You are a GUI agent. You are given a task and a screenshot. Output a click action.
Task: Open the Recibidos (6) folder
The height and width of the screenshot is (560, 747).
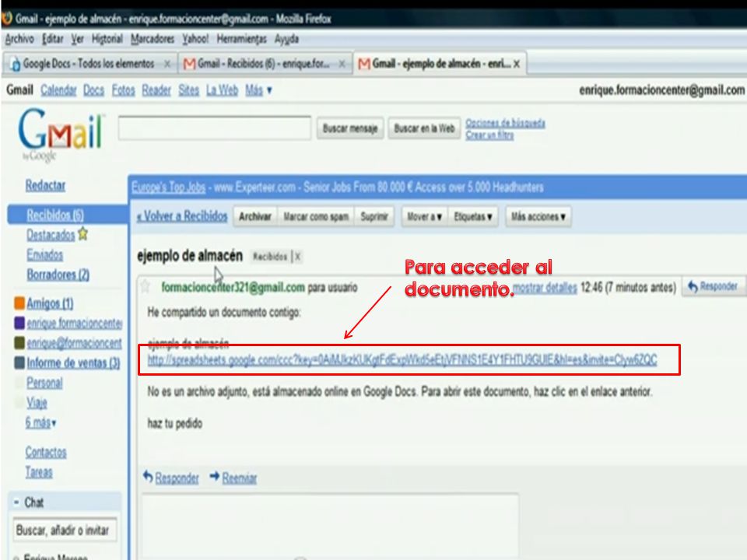pos(55,215)
